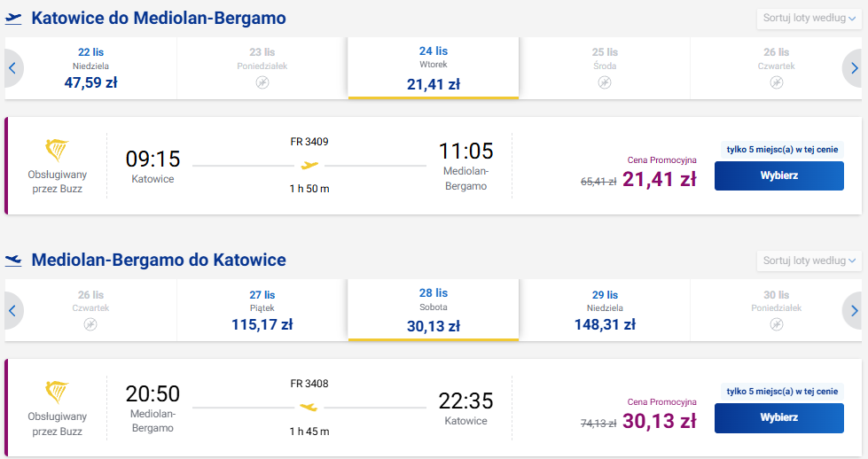
Task: Click the yellow plane icon on the FR 3409 route line
Action: 309,165
